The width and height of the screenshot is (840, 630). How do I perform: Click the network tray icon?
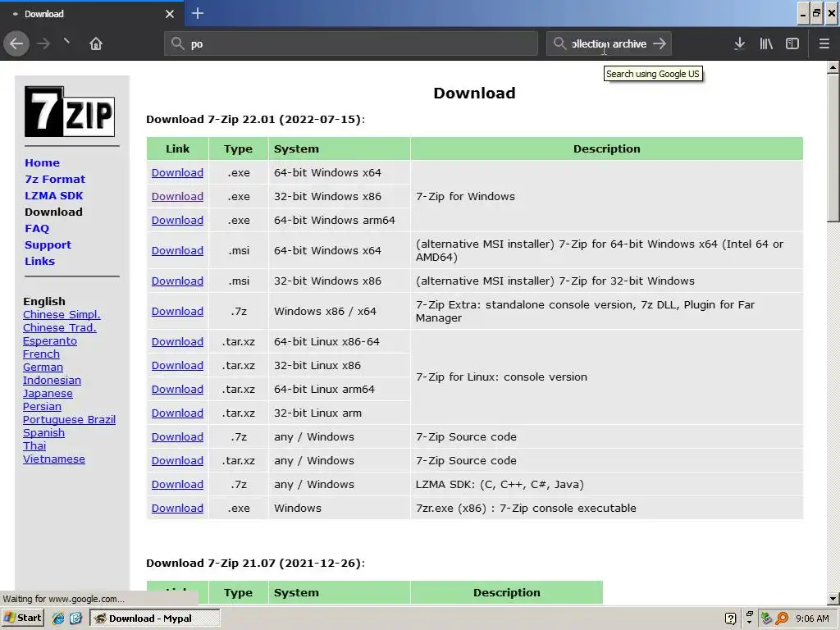(766, 619)
